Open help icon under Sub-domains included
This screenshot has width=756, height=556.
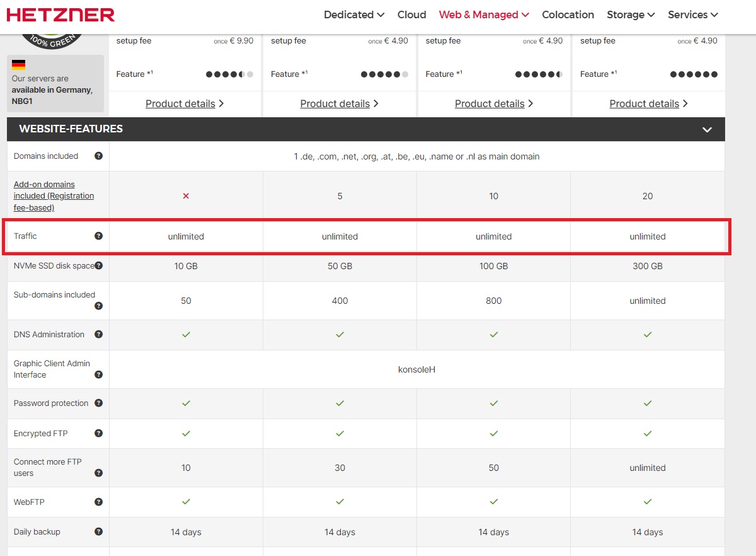point(98,306)
